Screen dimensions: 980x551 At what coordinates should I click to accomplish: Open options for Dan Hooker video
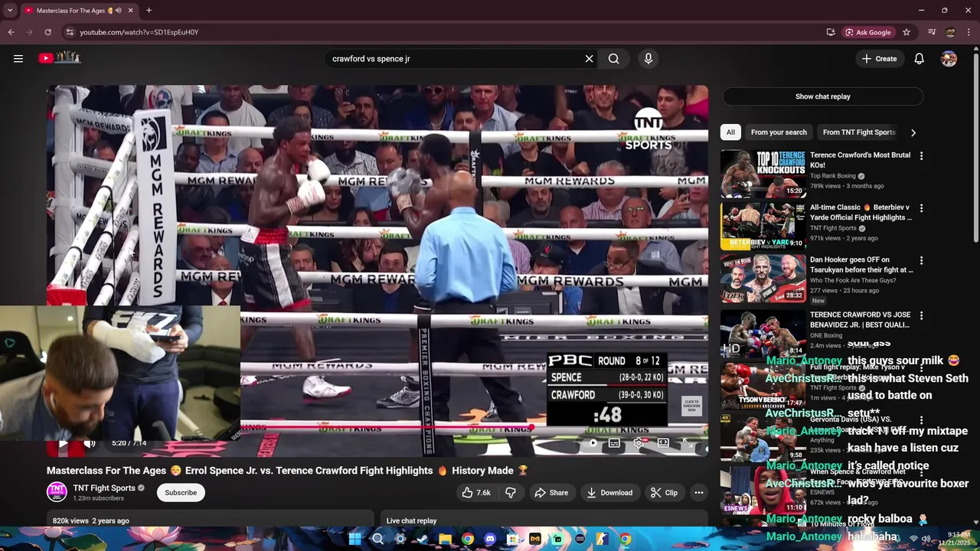point(921,261)
